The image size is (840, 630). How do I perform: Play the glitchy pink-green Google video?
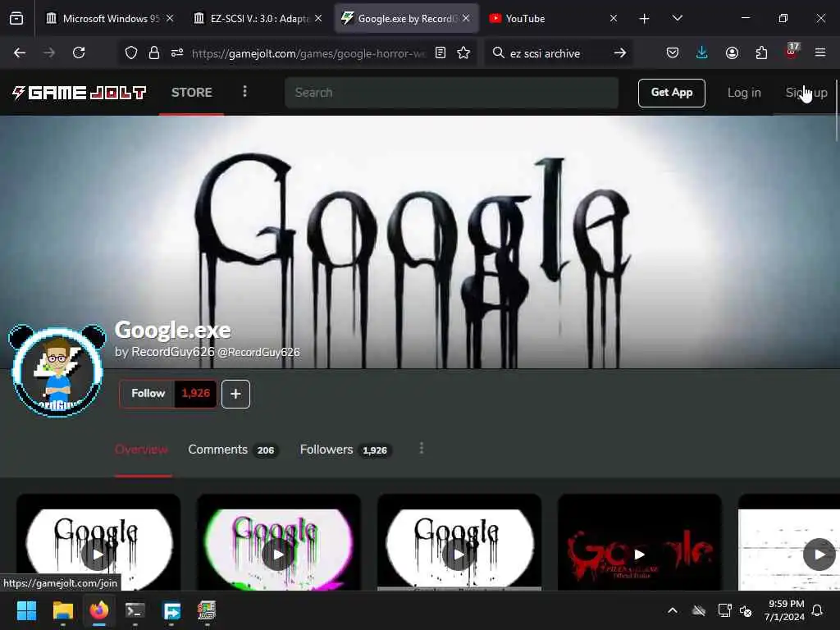click(279, 554)
